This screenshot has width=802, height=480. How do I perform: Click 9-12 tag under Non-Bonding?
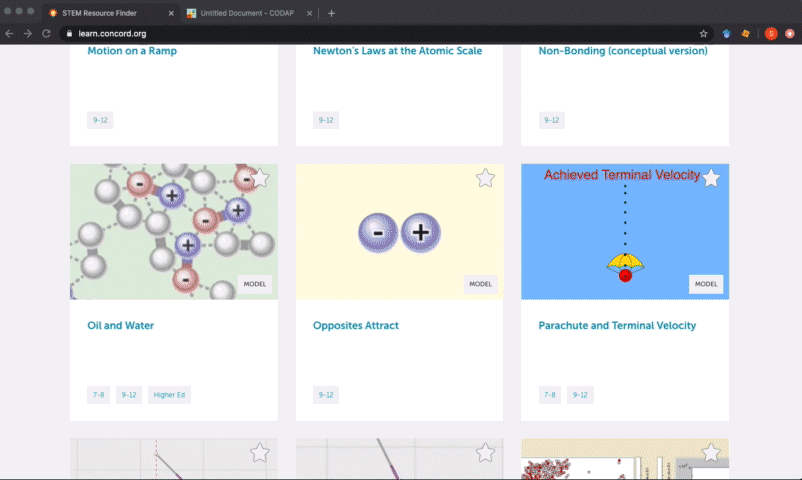point(551,120)
